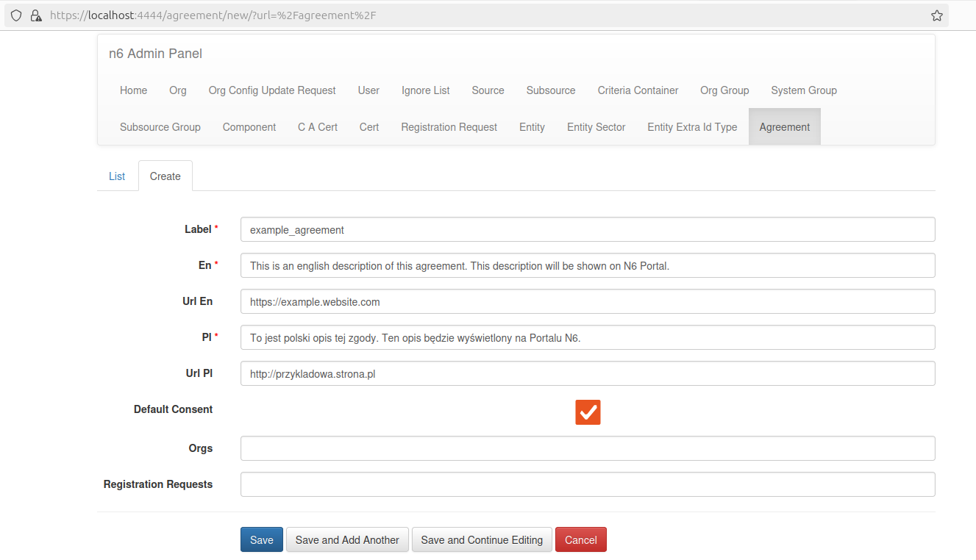Click Save and Add Another
Viewport: 976px width, 560px height.
click(347, 539)
